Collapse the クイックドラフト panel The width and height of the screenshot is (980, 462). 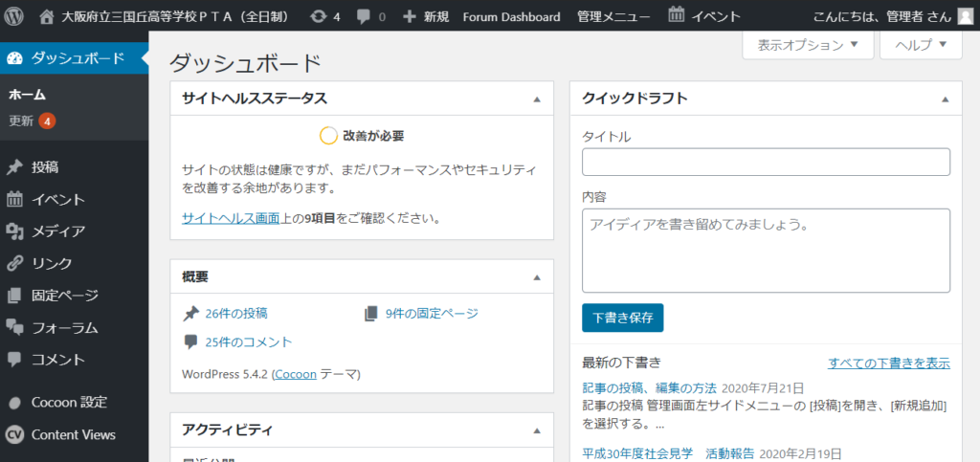(945, 99)
